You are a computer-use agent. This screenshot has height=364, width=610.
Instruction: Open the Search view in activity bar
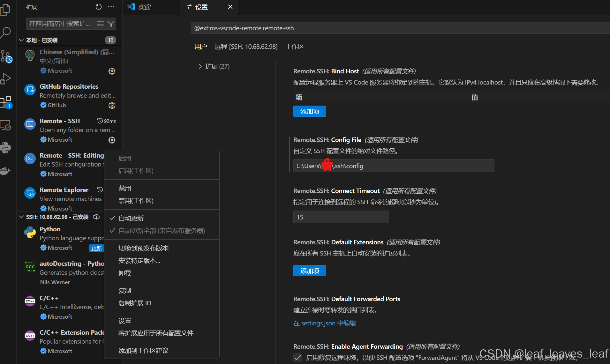pos(6,32)
